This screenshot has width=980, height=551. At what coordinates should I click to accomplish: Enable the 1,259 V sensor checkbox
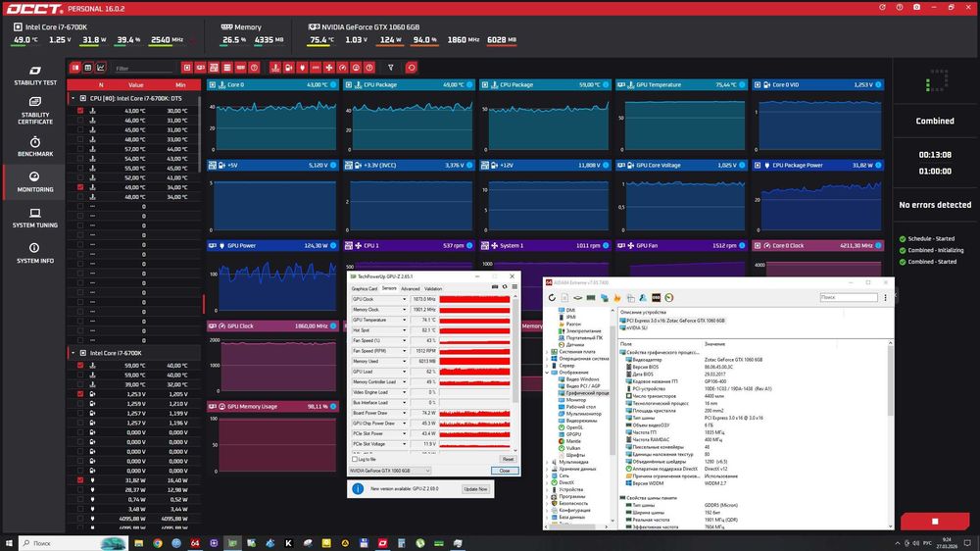click(x=80, y=403)
